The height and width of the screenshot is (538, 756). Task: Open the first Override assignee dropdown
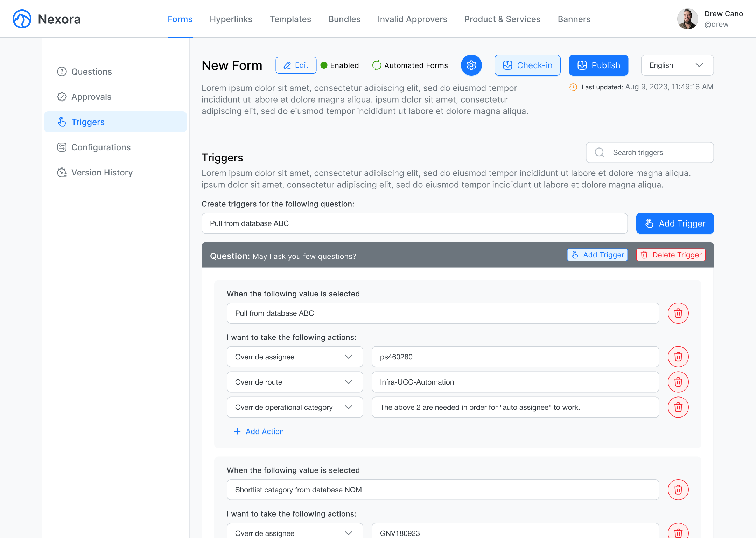[295, 357]
